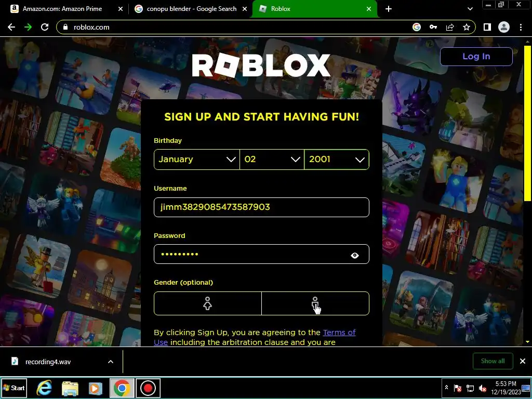Click the yellow page scrollbar thumb

(x=527, y=123)
